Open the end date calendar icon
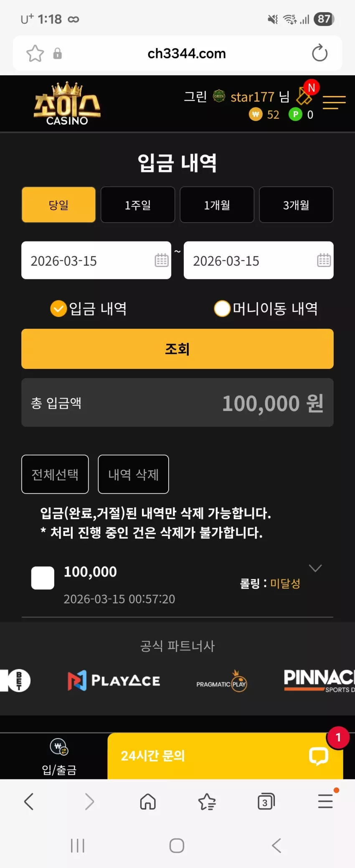355x868 pixels. (324, 260)
